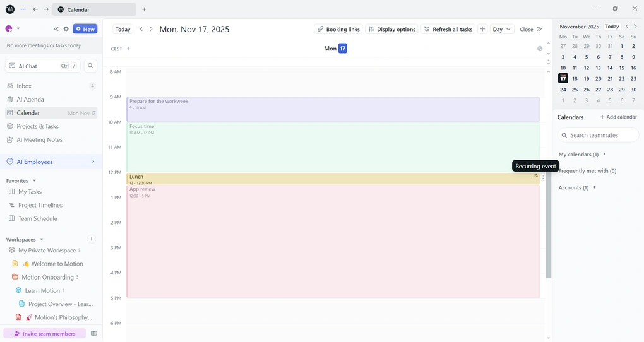Viewport: 644px width, 342px height.
Task: Click the plus icon beside Workspaces
Action: [x=92, y=239]
